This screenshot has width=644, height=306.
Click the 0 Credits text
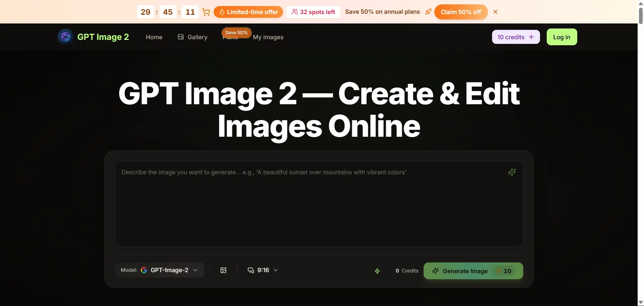(x=407, y=271)
